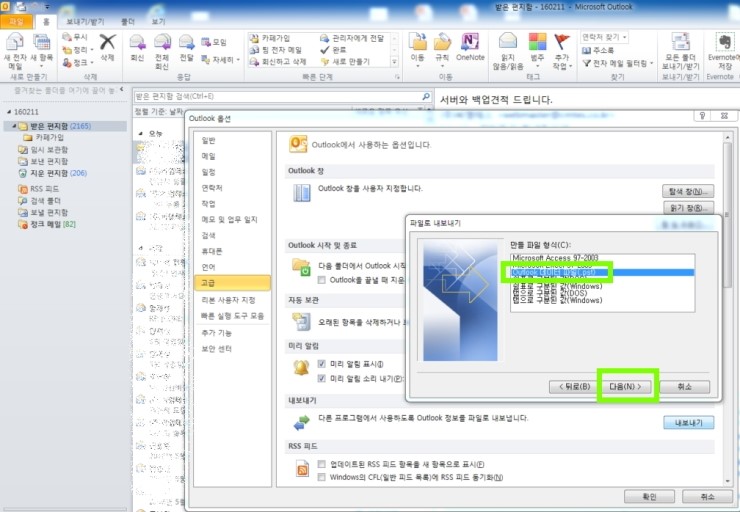Open 전자 메일 필터링 dropdown
This screenshot has height=512, width=740.
click(618, 63)
